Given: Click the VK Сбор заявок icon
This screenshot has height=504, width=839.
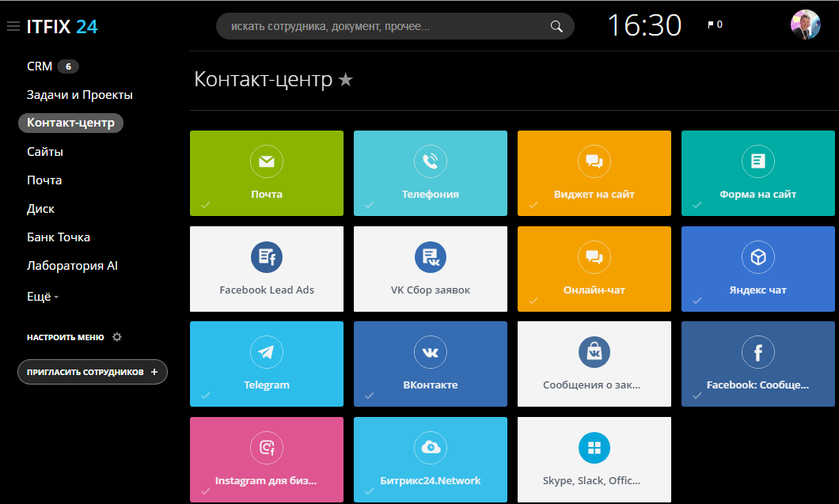Looking at the screenshot, I should 431,257.
